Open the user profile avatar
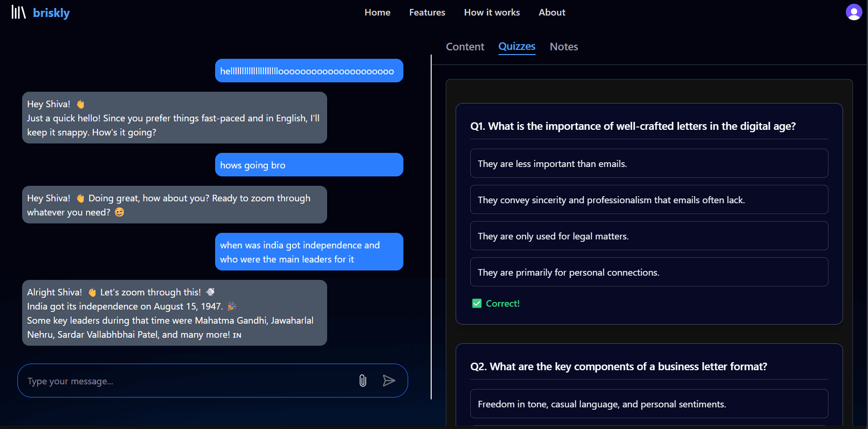Screen dimensions: 868x429 click(854, 12)
